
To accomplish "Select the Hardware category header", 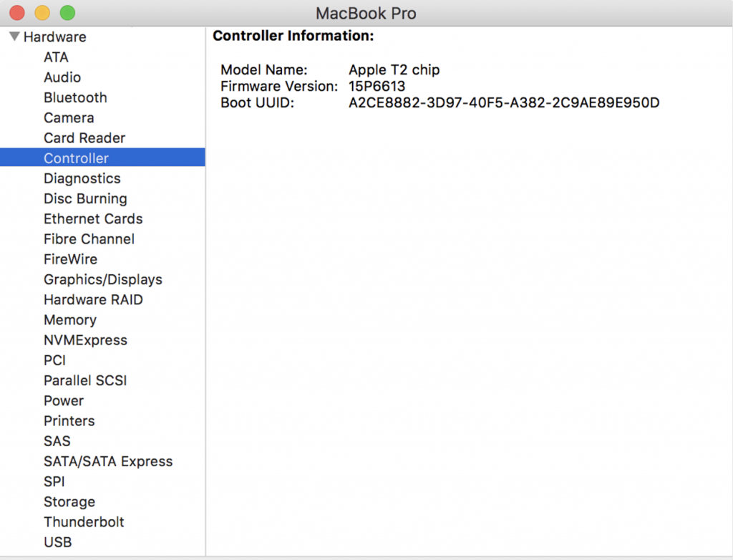I will tap(54, 37).
